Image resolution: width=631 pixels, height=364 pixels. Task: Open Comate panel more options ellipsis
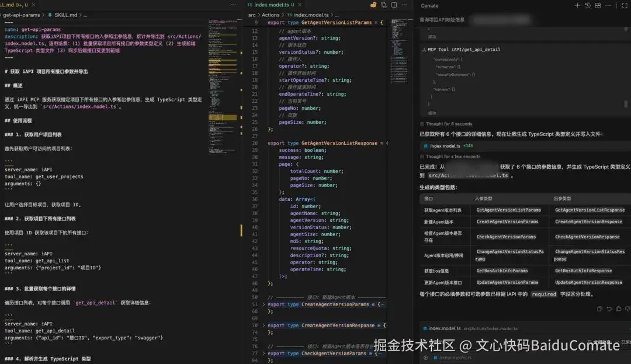coord(608,6)
